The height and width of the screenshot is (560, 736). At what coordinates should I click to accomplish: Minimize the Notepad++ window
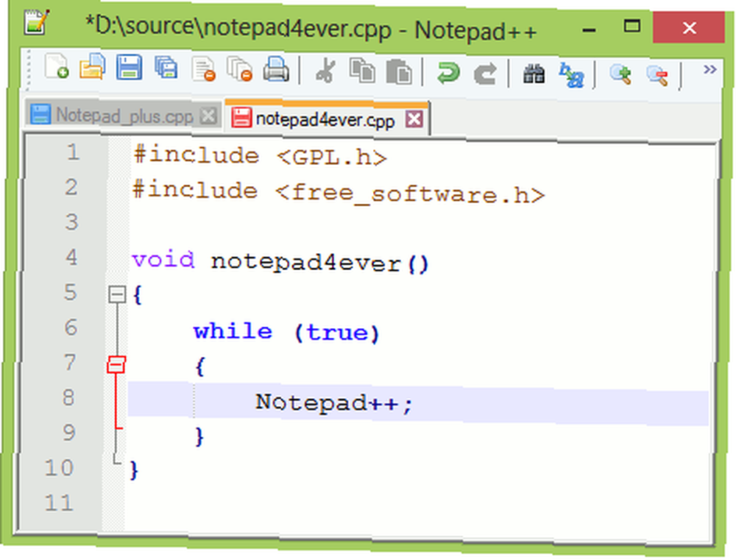pos(589,30)
